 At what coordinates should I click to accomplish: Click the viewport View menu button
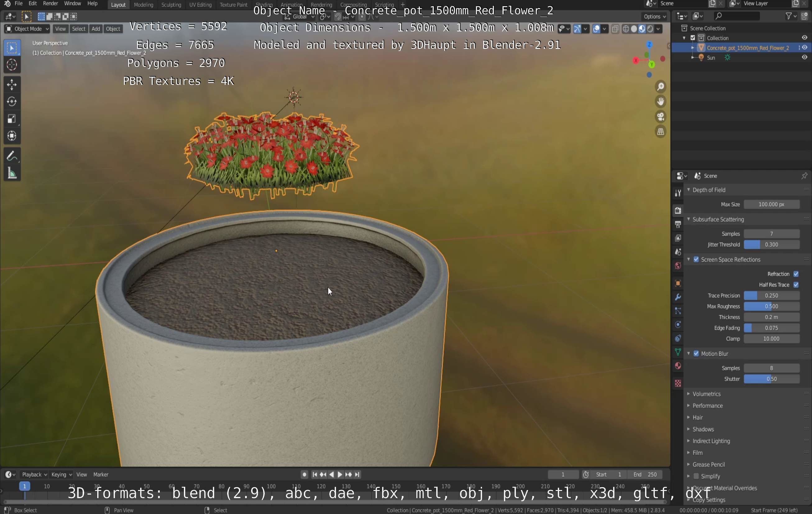[x=60, y=29]
